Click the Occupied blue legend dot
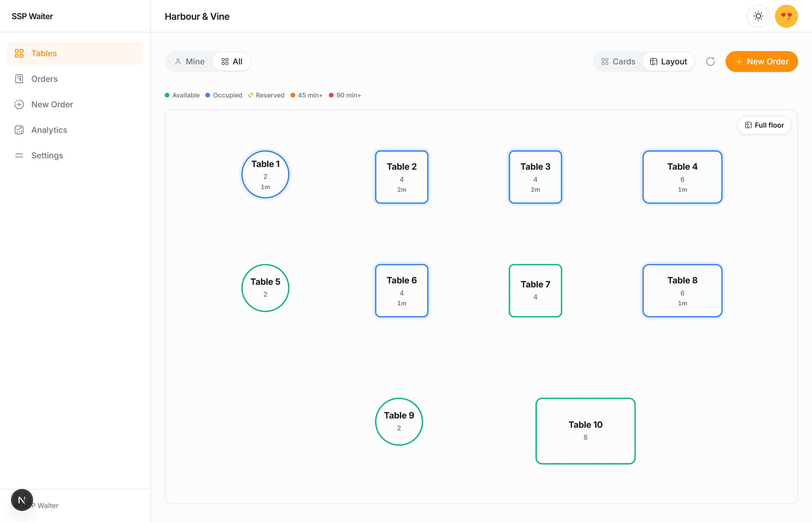The width and height of the screenshot is (812, 522). [208, 95]
